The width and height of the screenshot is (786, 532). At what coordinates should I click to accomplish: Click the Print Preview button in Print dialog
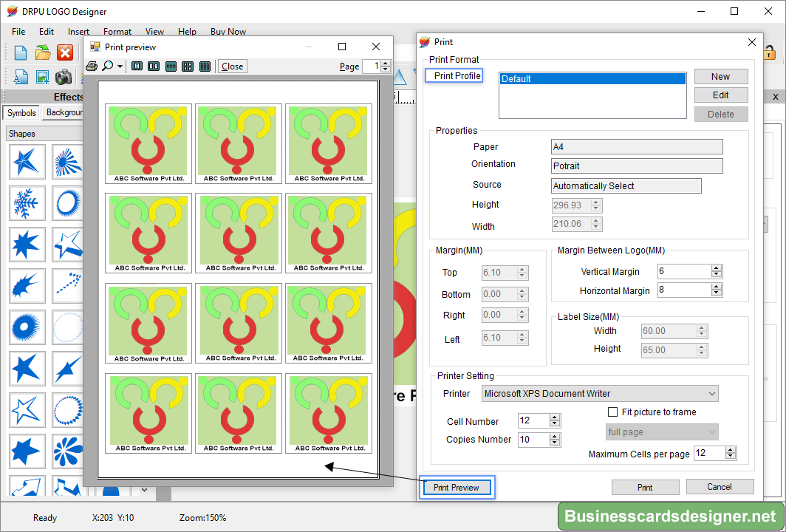[457, 488]
